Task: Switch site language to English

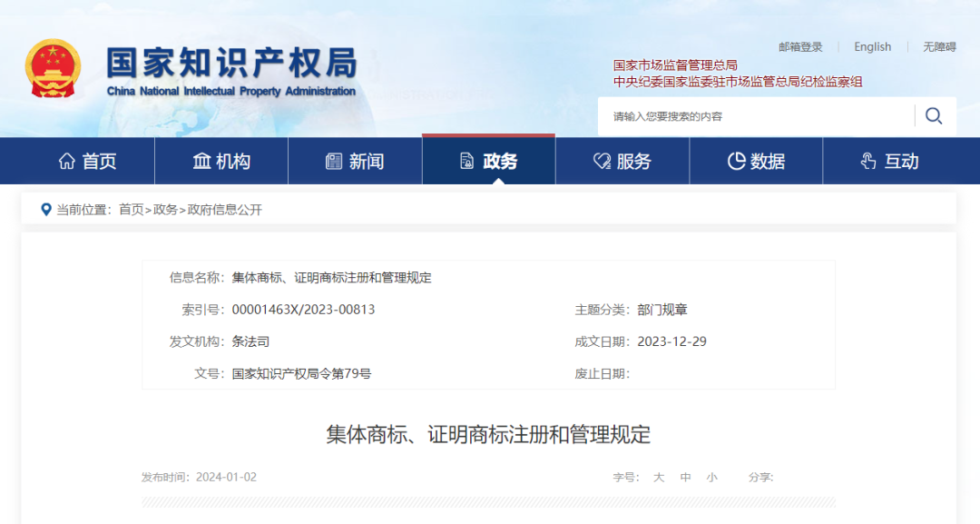Action: [x=872, y=46]
